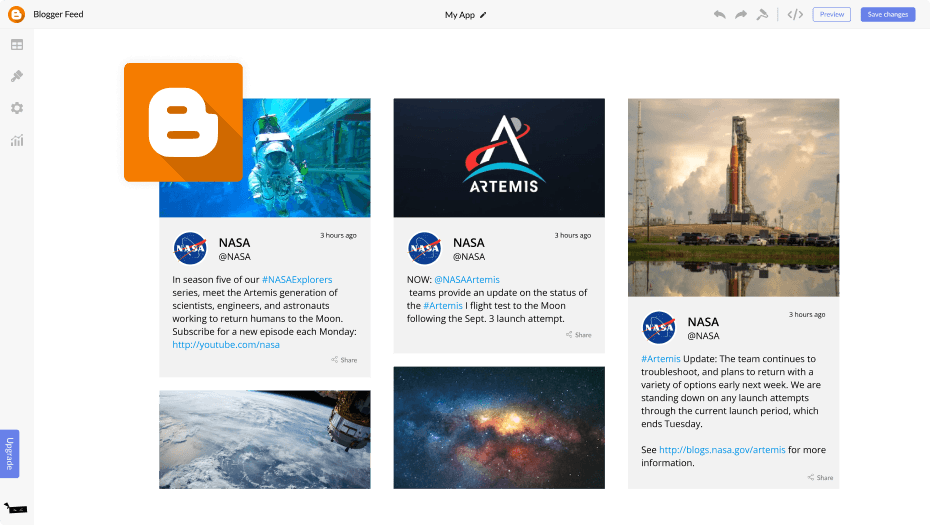The width and height of the screenshot is (930, 525).
Task: Click the vertical Upgrade button
Action: (x=10, y=453)
